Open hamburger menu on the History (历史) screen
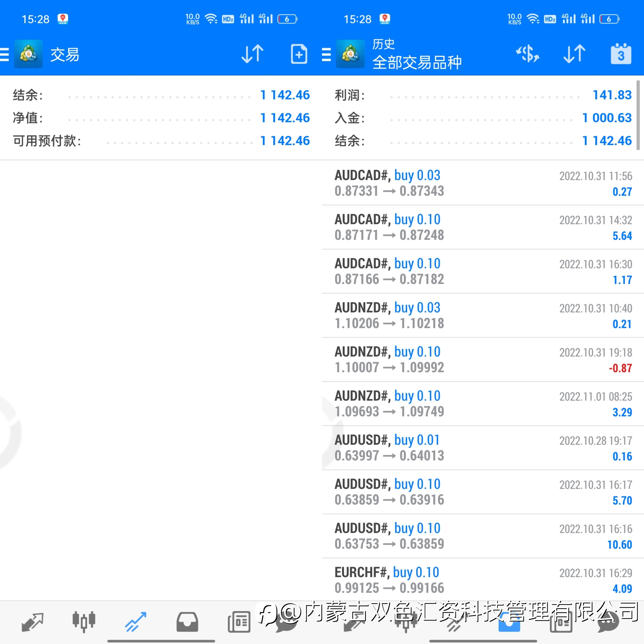 coord(326,54)
